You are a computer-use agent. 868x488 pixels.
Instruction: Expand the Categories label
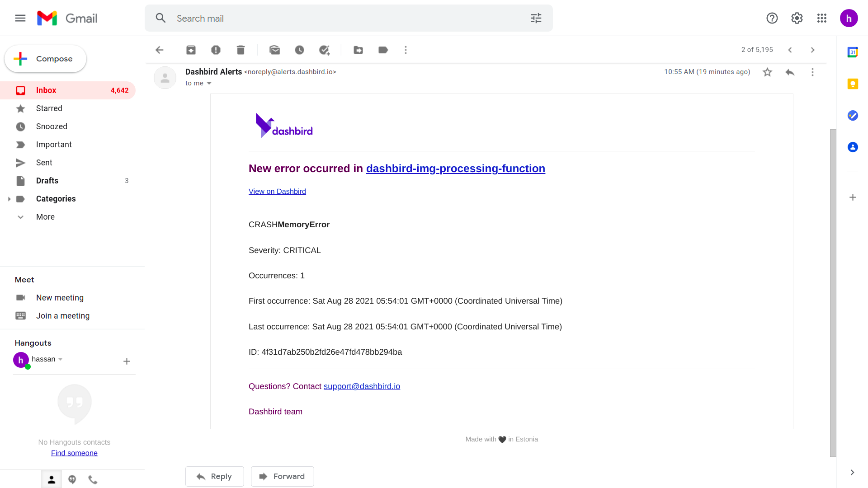(x=9, y=199)
